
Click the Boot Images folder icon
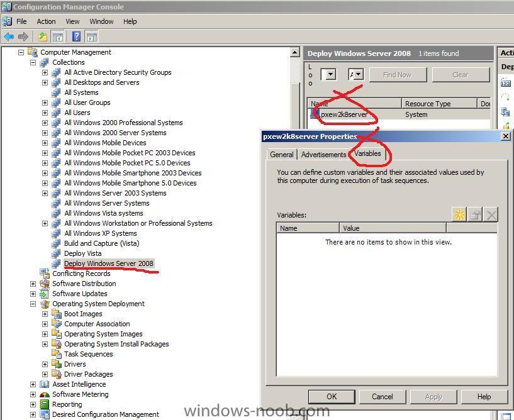(57, 314)
